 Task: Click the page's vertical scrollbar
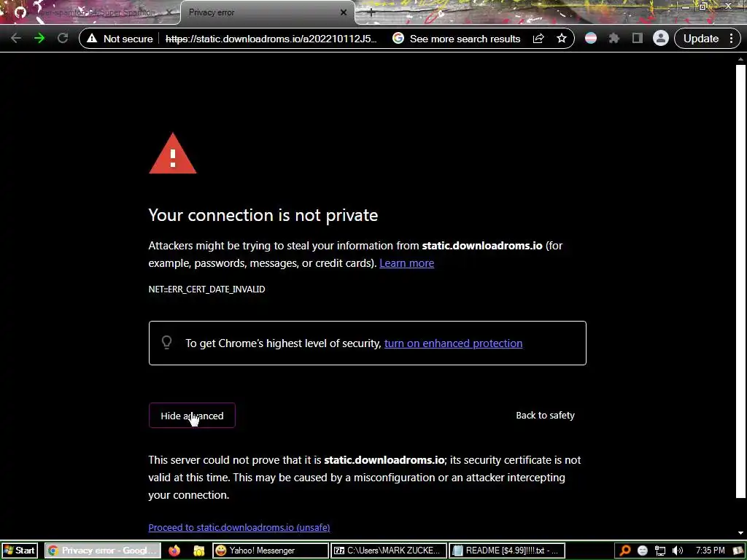point(740,281)
